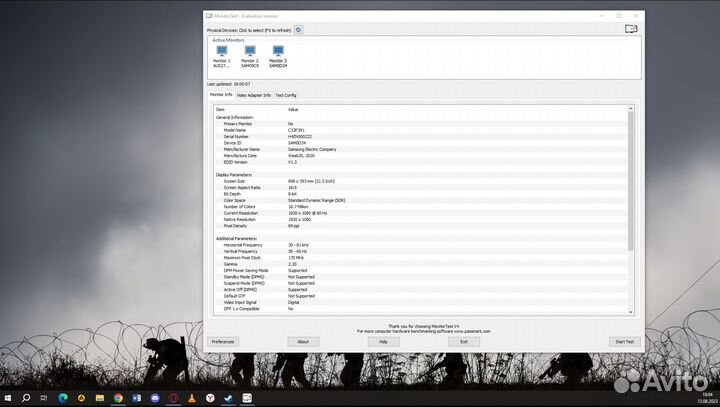Click the vertical scrollbar thumb in info list
This screenshot has height=407, width=720.
pos(630,181)
